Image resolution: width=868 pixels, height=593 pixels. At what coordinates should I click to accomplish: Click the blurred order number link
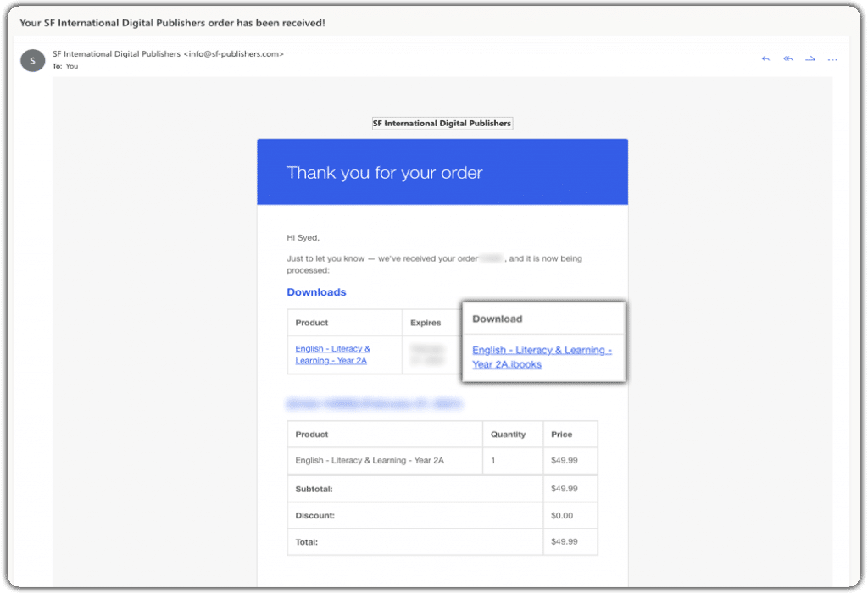coord(374,404)
